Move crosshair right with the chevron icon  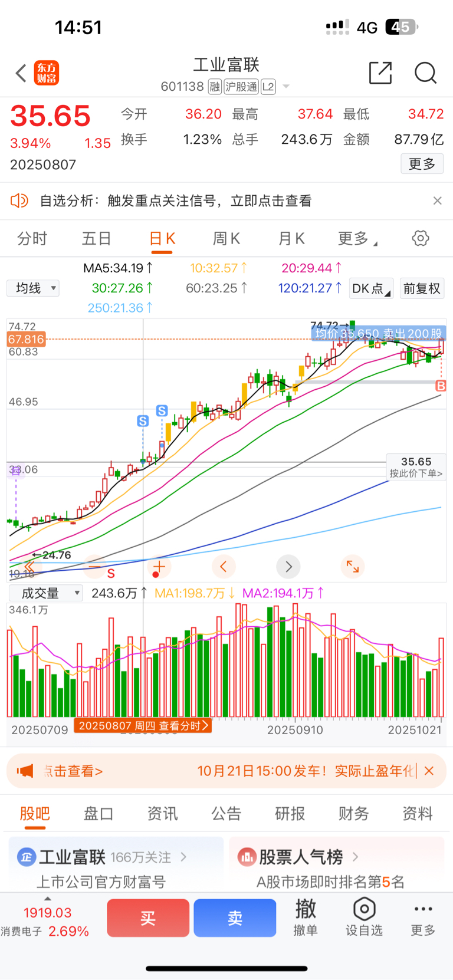288,567
